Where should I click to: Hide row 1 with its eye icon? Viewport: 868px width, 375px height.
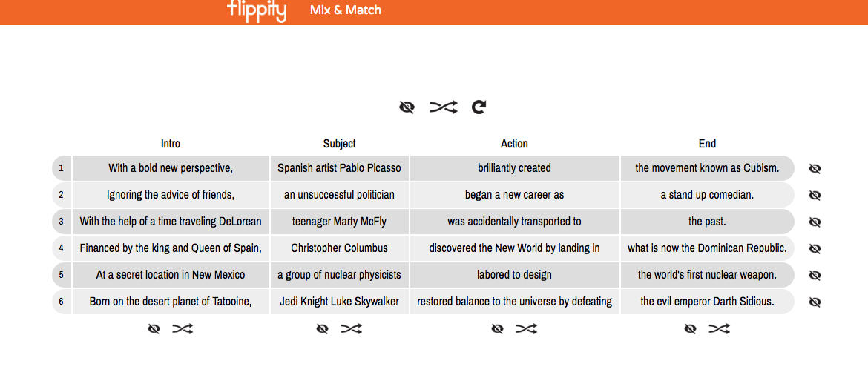pyautogui.click(x=815, y=169)
